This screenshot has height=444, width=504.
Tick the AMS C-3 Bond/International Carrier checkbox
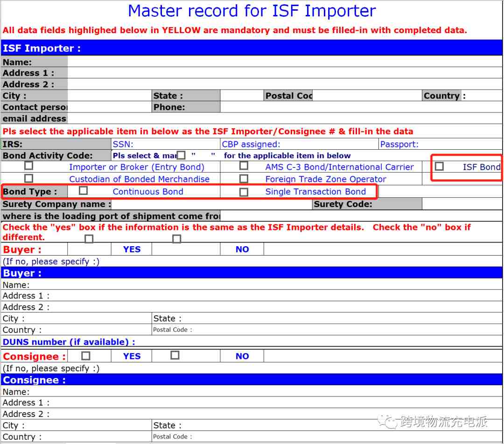click(244, 166)
